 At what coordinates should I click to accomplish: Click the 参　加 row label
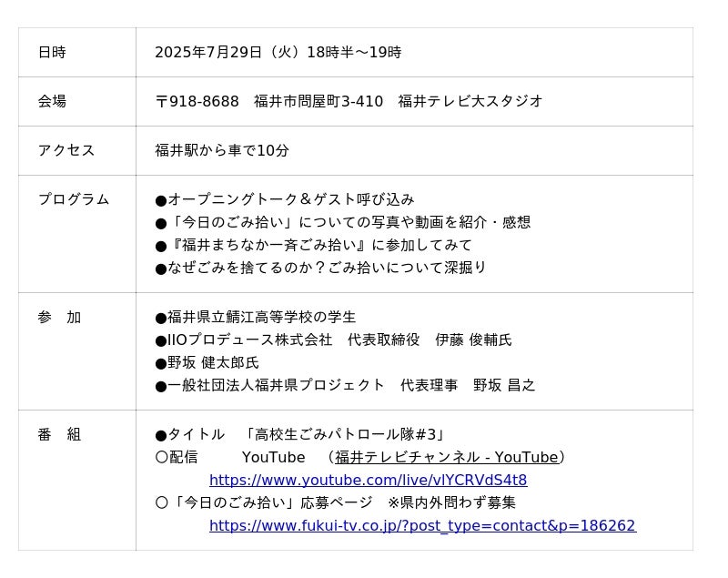pos(59,317)
